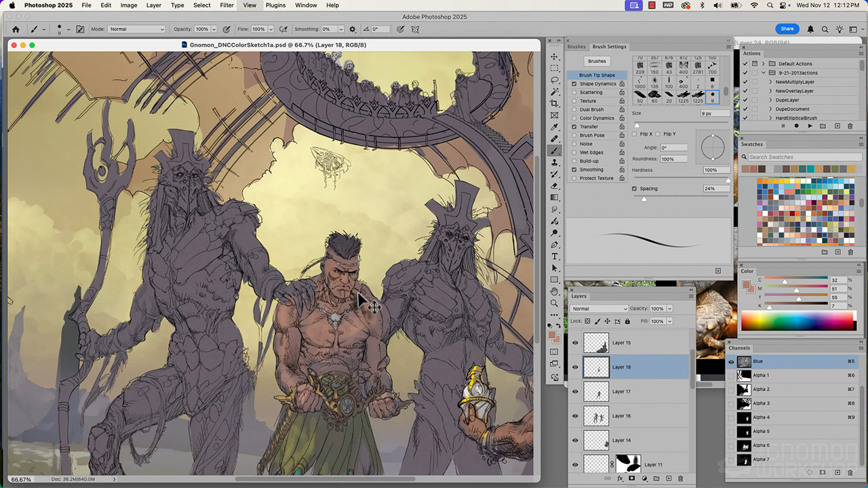Select the Zoom tool in the toolbar
Image resolution: width=868 pixels, height=488 pixels.
555,303
